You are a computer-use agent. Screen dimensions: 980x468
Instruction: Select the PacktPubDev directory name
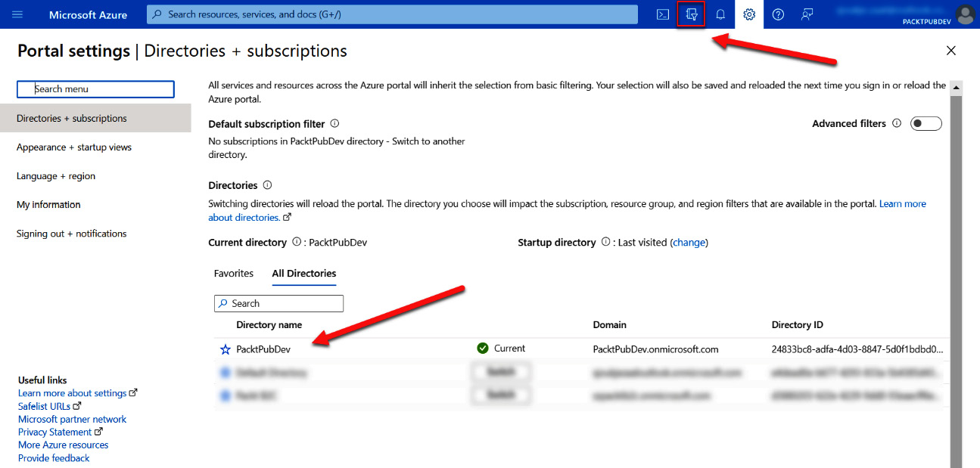[263, 349]
